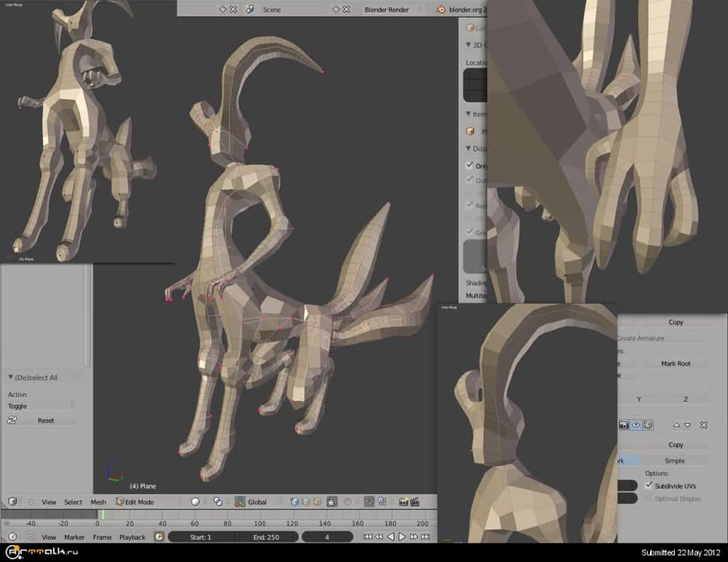728x562 pixels.
Task: Toggle the snap magnet icon
Action: pyautogui.click(x=368, y=501)
